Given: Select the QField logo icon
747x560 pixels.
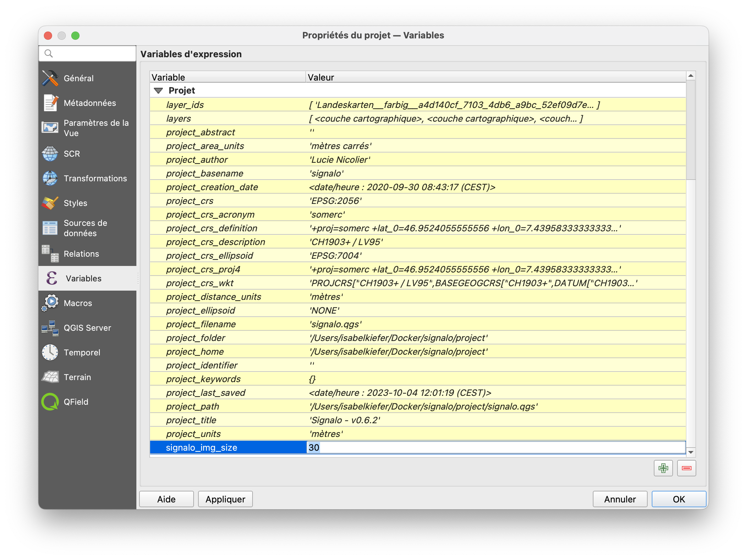Looking at the screenshot, I should (x=50, y=402).
